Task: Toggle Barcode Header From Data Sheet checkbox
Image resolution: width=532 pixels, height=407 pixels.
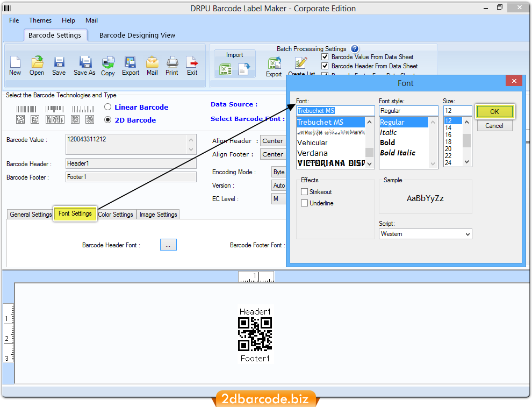Action: (x=325, y=66)
